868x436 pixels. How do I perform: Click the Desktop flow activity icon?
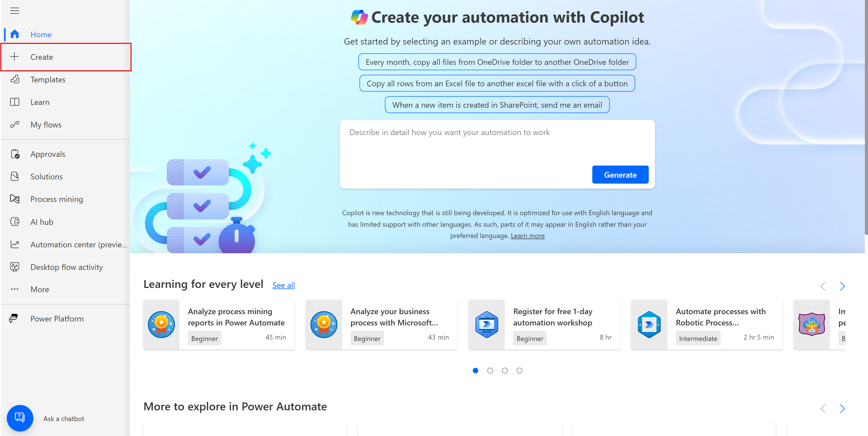point(15,267)
